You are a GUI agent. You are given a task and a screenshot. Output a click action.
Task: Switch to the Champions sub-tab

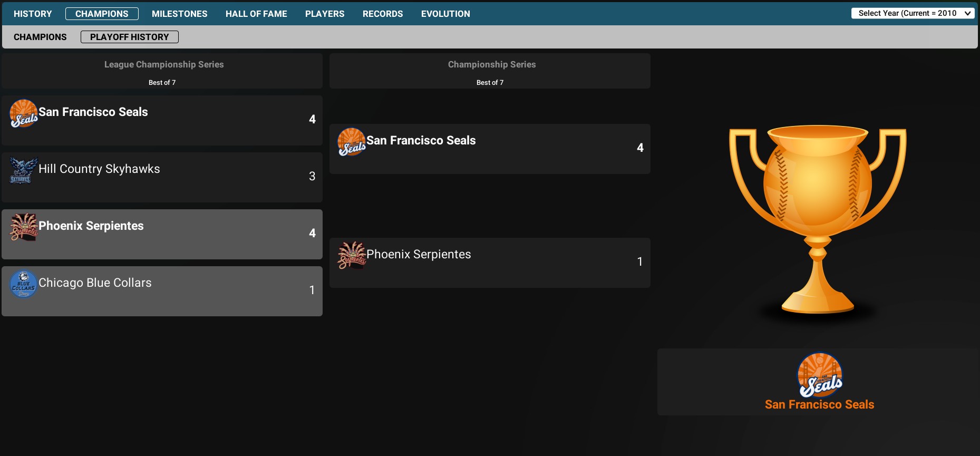[x=40, y=37]
